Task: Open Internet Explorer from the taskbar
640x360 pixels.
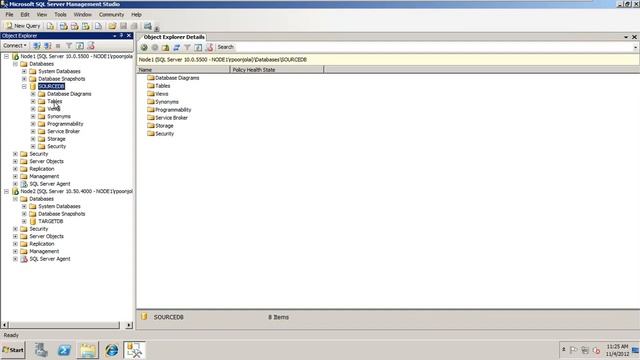Action: (111, 350)
